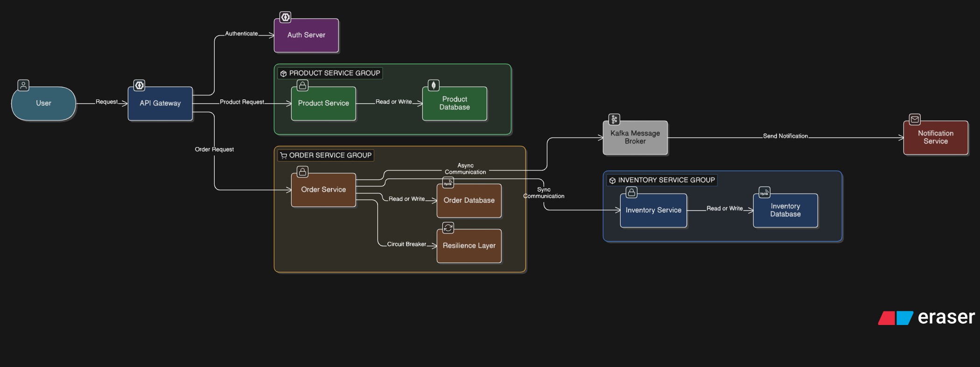The image size is (980, 367).
Task: Click the badge icon atop Auth Server
Action: (x=285, y=17)
